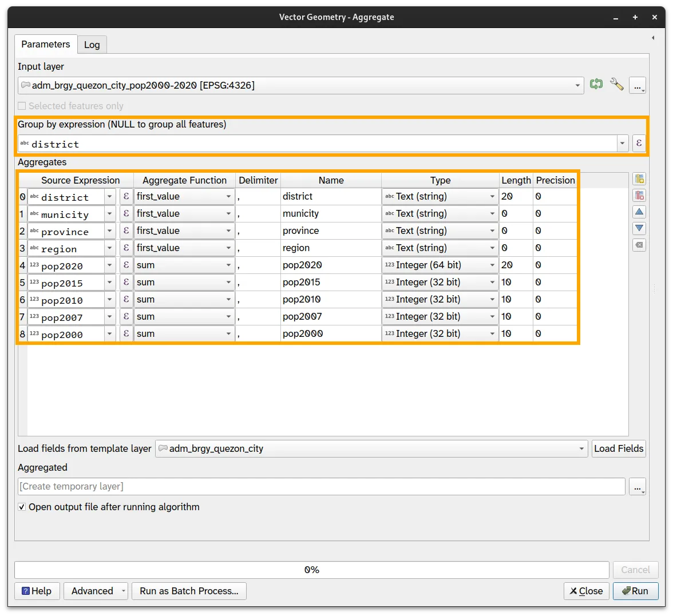The height and width of the screenshot is (616, 673).
Task: Toggle the district source expression epsilon button
Action: point(126,196)
